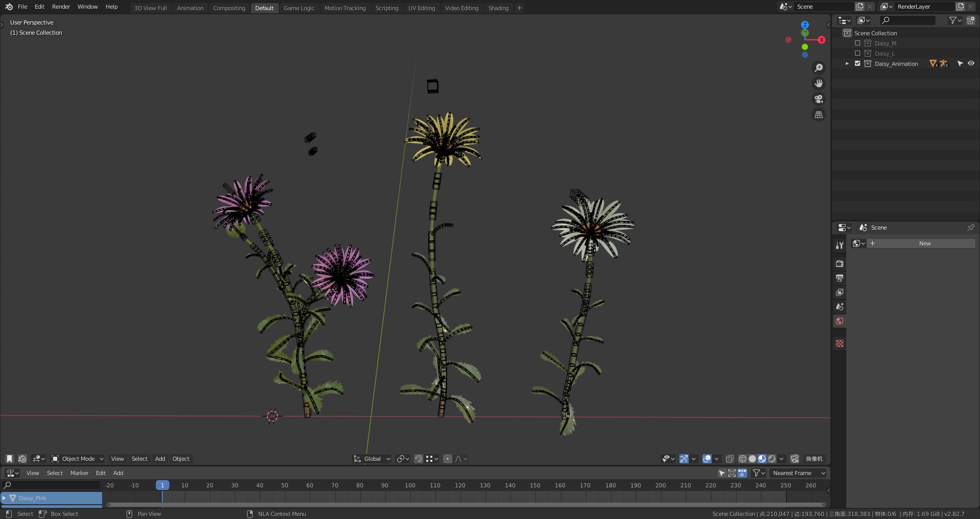Enable the Daisy_L collection checkbox
Viewport: 980px width, 519px height.
point(857,54)
